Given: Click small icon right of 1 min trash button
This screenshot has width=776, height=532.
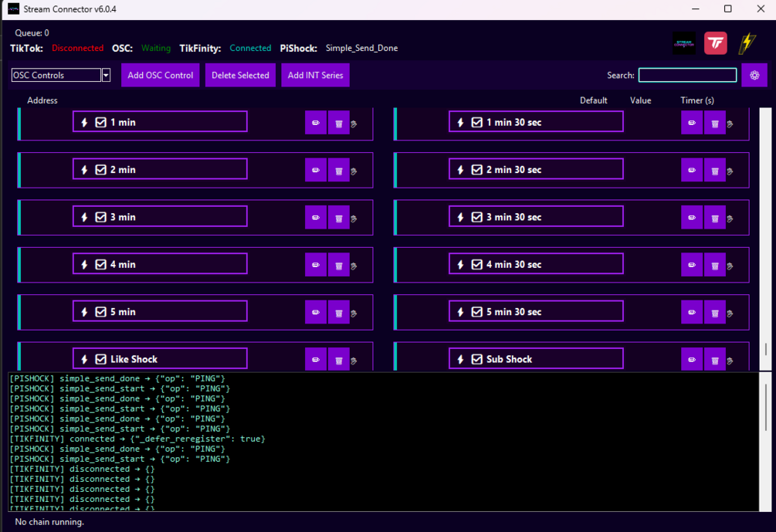Looking at the screenshot, I should (x=354, y=124).
